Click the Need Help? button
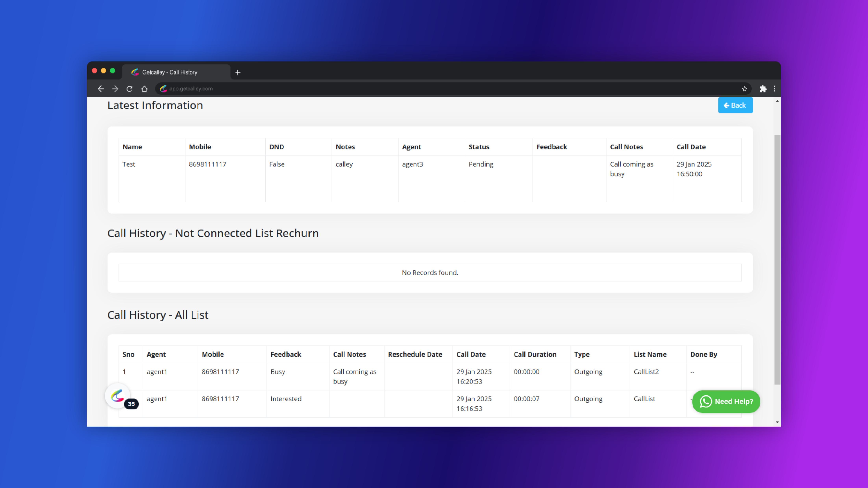 pos(726,401)
